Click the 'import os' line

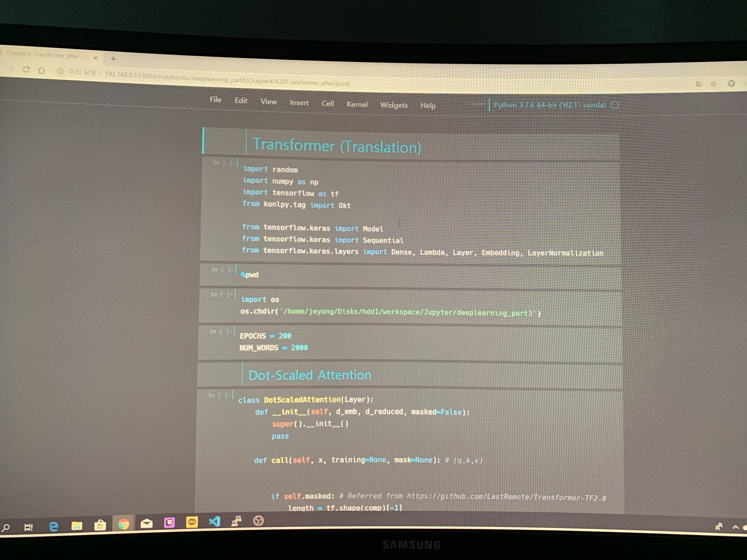(260, 299)
